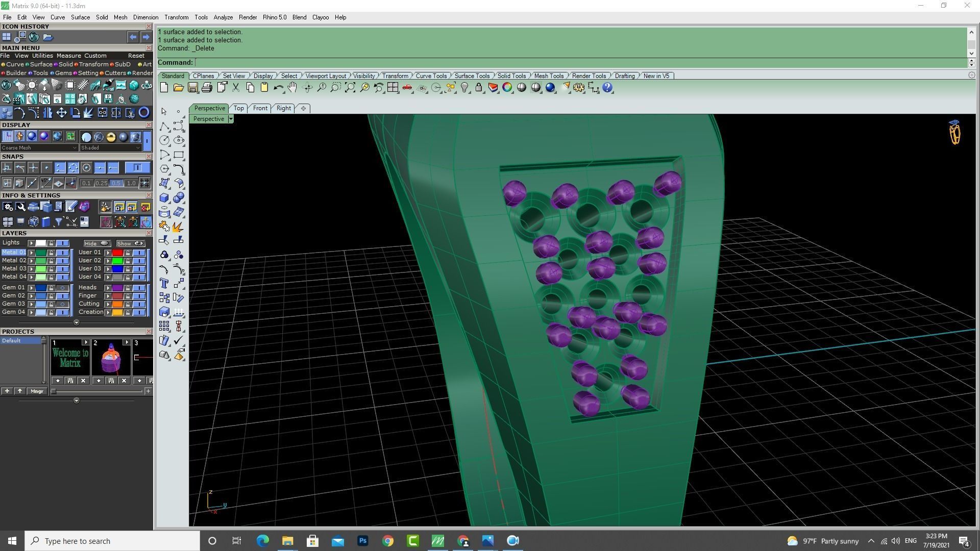Click the blue question mark Help icon
980x551 pixels.
tap(607, 88)
